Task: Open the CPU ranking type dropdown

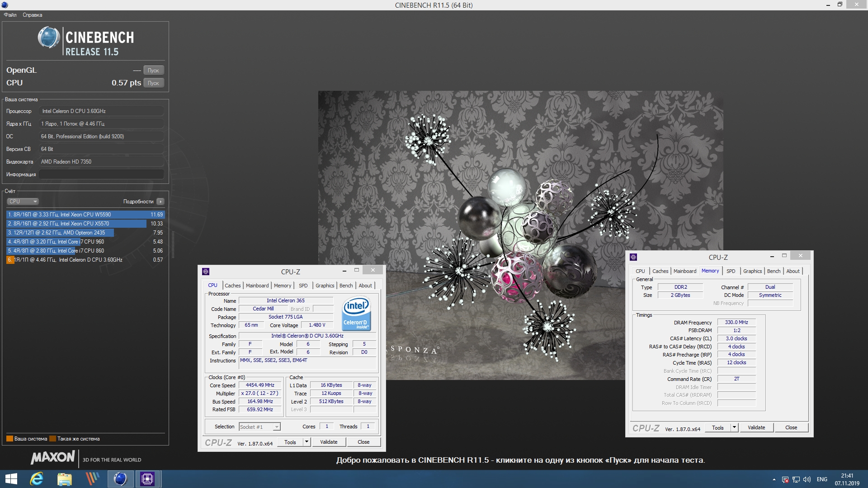Action: pos(23,202)
